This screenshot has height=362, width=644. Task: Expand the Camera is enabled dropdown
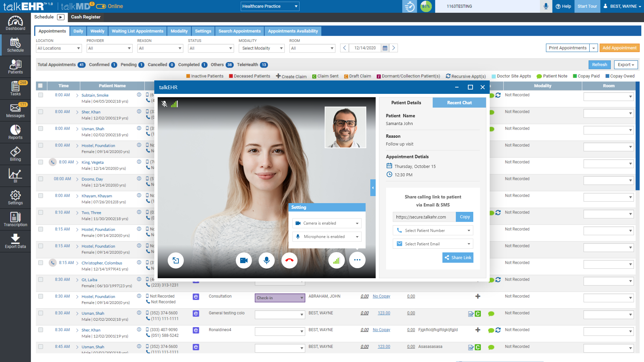pyautogui.click(x=327, y=223)
